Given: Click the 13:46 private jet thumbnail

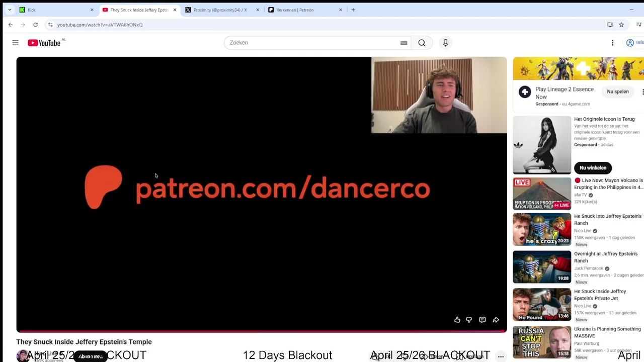Looking at the screenshot, I should [x=542, y=305].
